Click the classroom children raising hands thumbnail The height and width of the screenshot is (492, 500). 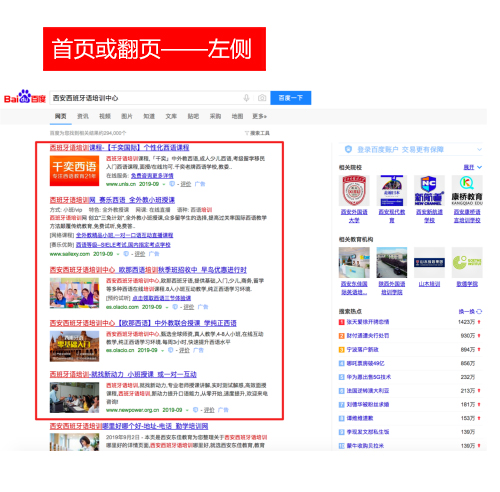[74, 293]
